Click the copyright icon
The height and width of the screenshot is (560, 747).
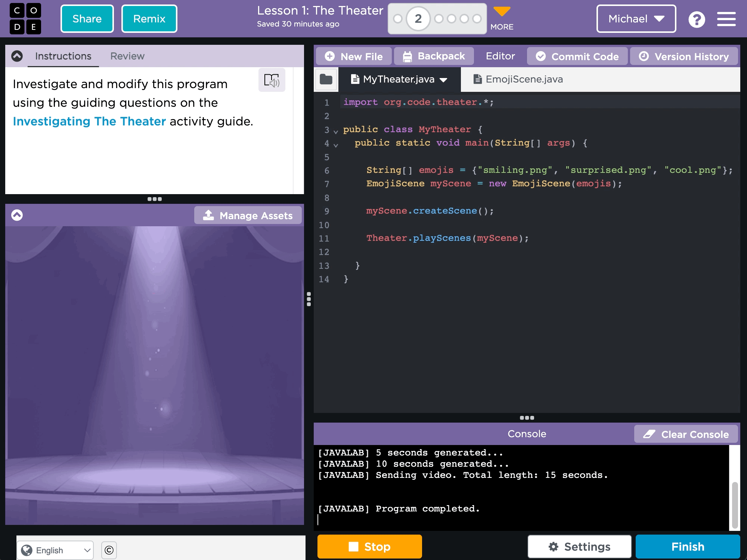(x=109, y=550)
